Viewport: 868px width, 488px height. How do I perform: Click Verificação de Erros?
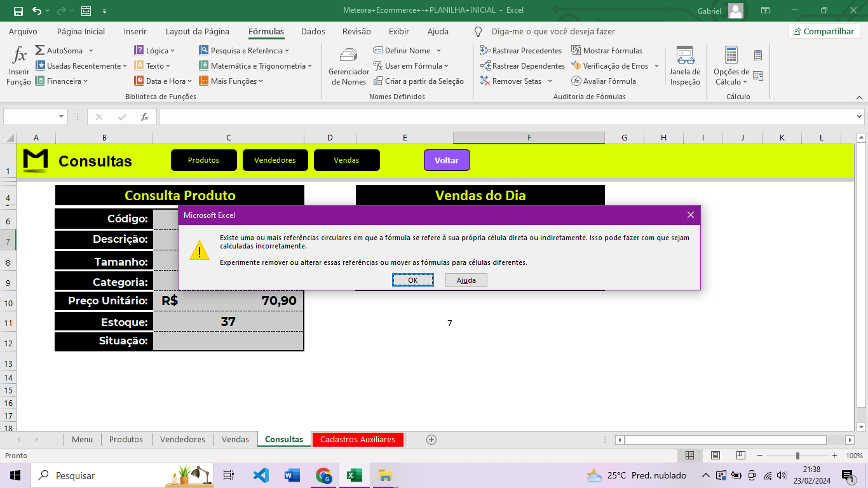[x=610, y=66]
